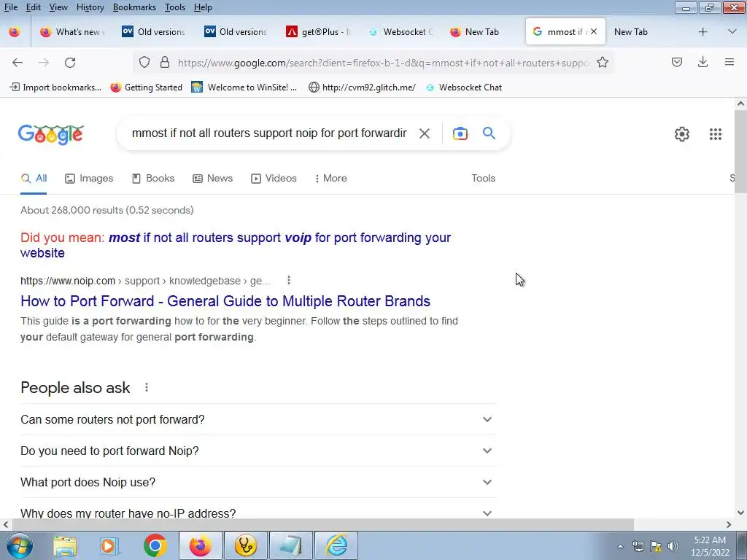Click the horizontal scrollbar thumb

322,525
